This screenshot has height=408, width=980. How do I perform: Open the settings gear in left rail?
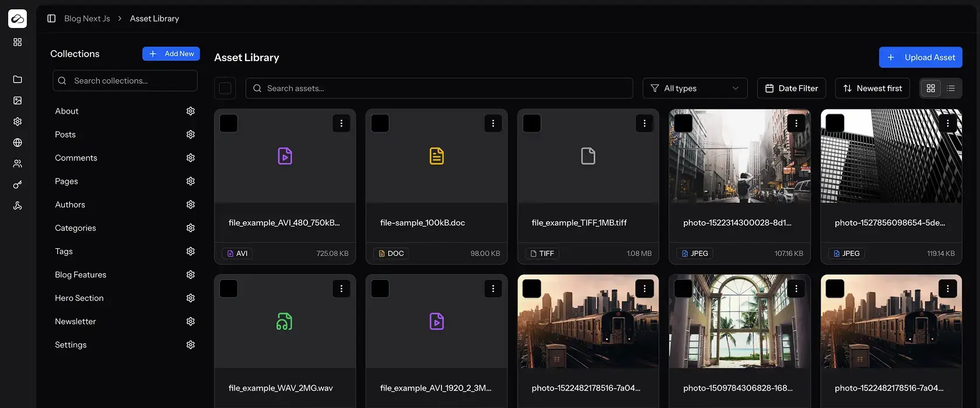coord(17,121)
